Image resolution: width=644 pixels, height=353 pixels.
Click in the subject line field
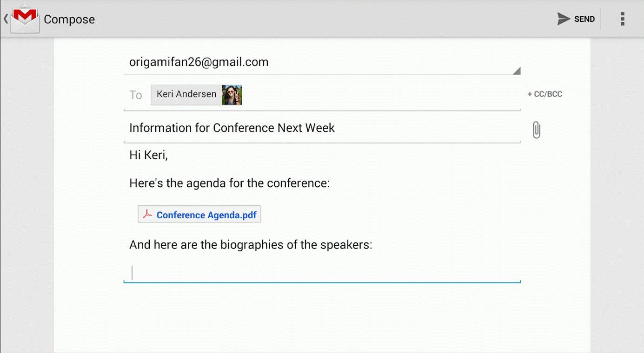322,128
